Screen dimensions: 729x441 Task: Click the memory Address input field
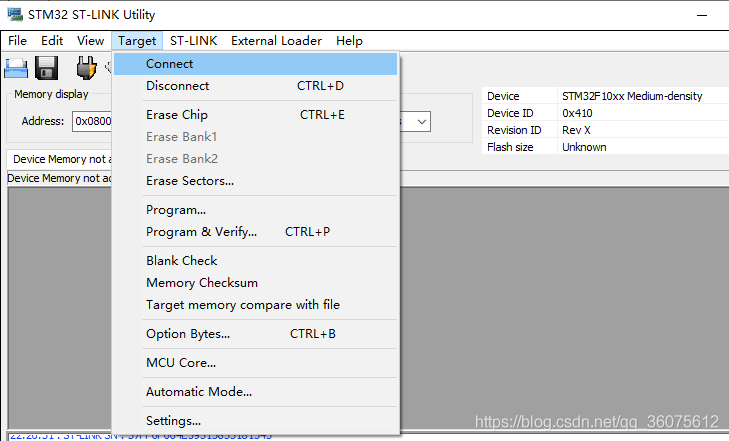(x=92, y=121)
